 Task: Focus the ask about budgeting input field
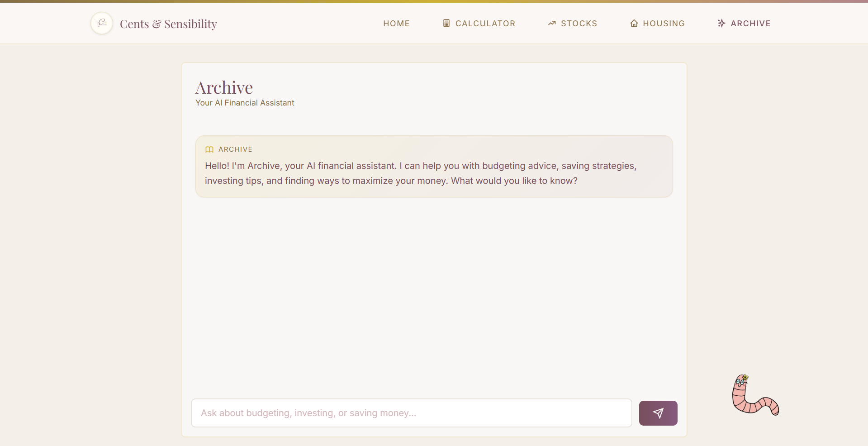point(412,413)
